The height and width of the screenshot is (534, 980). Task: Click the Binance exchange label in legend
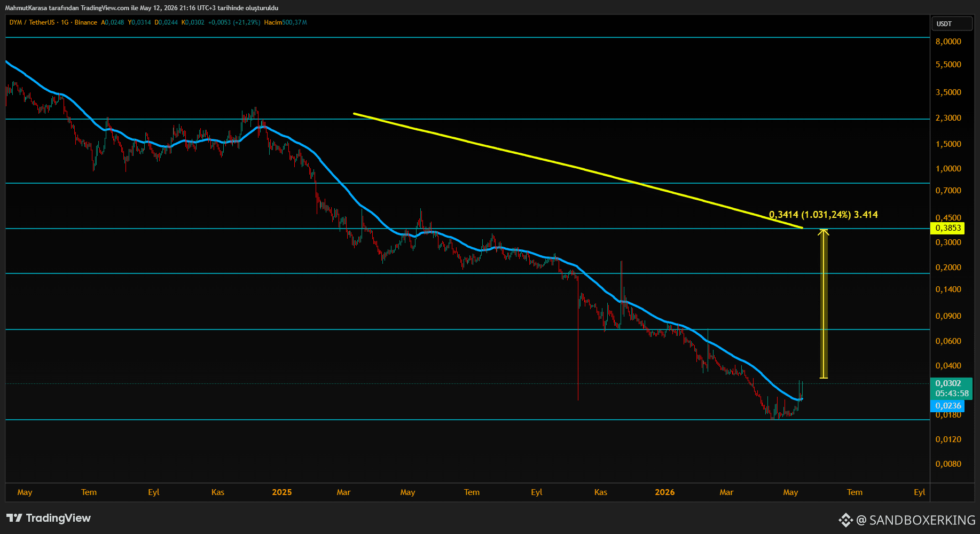(86, 22)
